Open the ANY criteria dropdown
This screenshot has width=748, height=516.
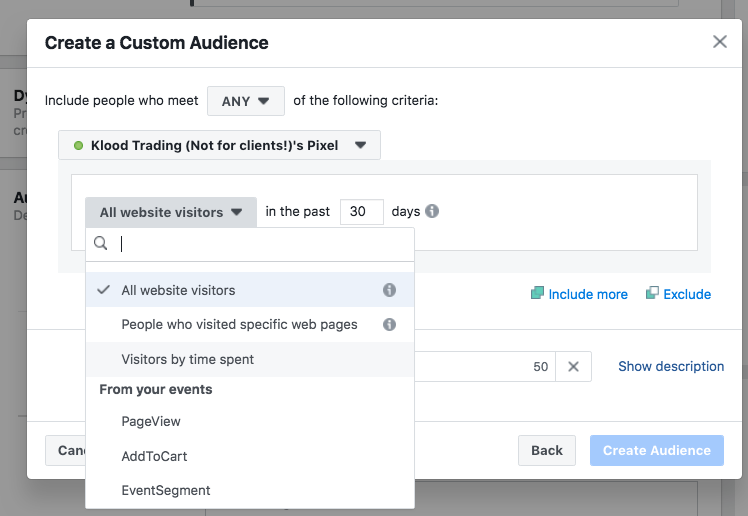[246, 101]
